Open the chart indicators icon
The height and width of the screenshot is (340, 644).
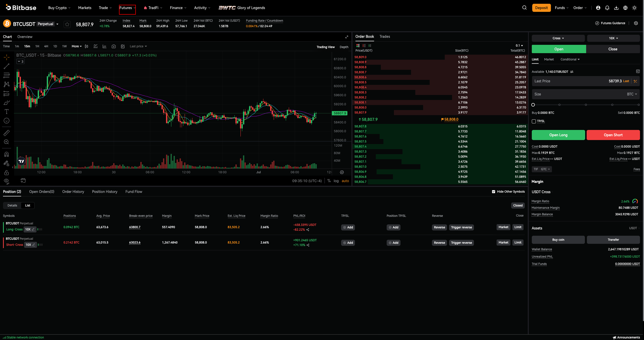95,46
